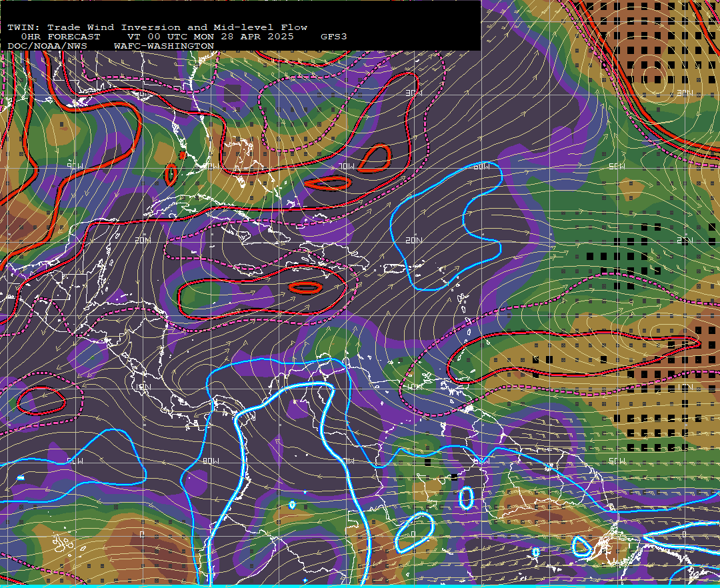Click the title text 'TWIN: Trade Wind Inversion and Mid-level Flow'
720x588 pixels.
tap(157, 27)
